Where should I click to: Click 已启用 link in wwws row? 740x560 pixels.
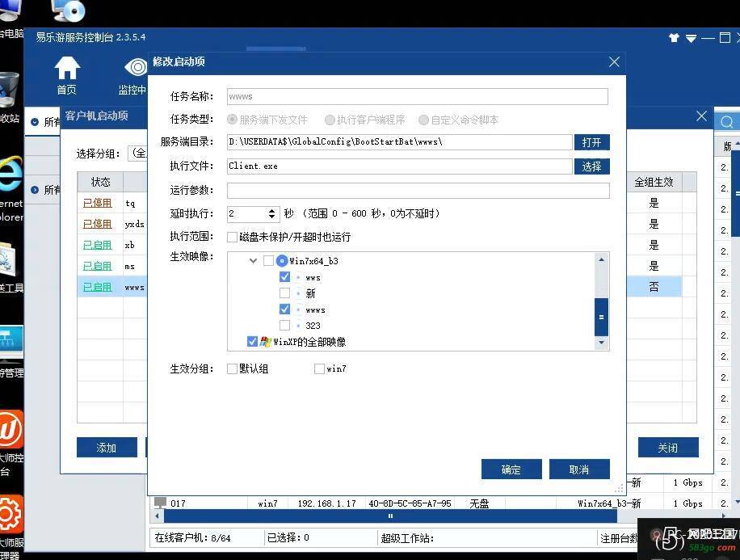point(97,287)
